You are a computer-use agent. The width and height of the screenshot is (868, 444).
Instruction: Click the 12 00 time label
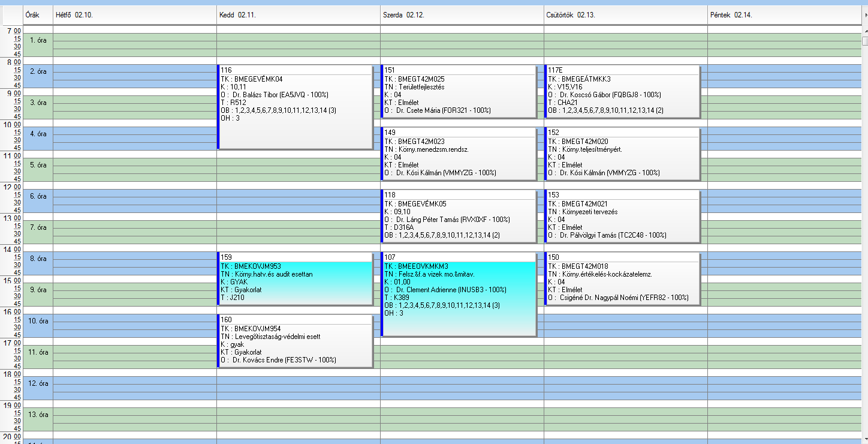(12, 187)
